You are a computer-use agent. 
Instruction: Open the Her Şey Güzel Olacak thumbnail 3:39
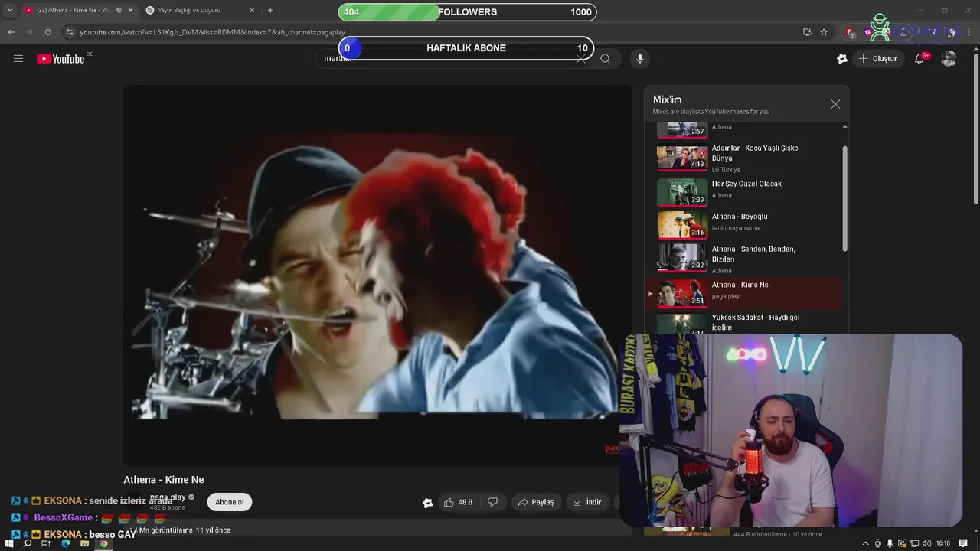coord(682,191)
